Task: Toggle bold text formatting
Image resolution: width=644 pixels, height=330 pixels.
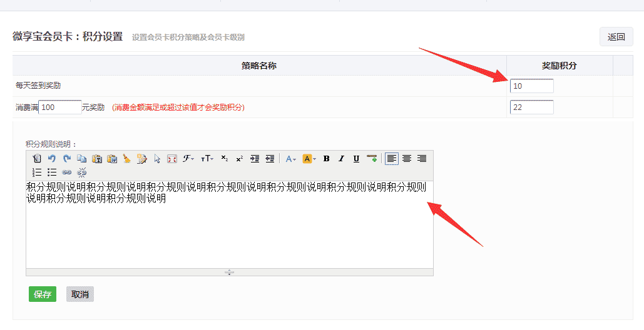Action: [326, 159]
